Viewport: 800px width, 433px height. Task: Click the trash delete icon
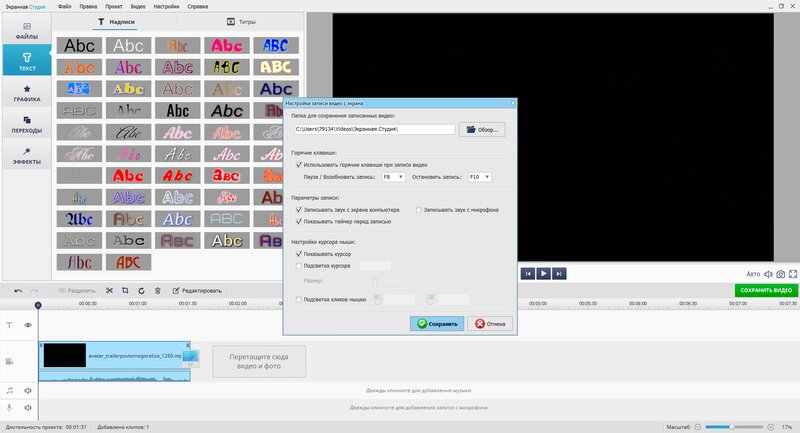158,290
